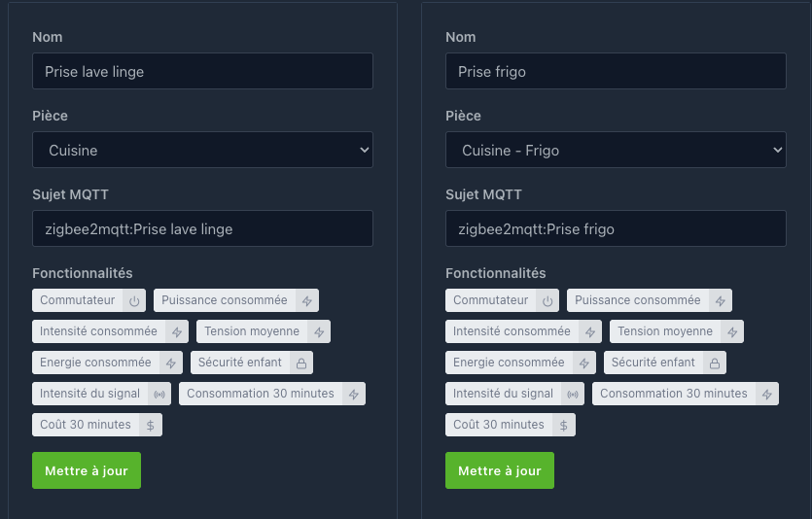Click Commutateur label in Prise frigo card
Image resolution: width=812 pixels, height=519 pixels.
(490, 300)
